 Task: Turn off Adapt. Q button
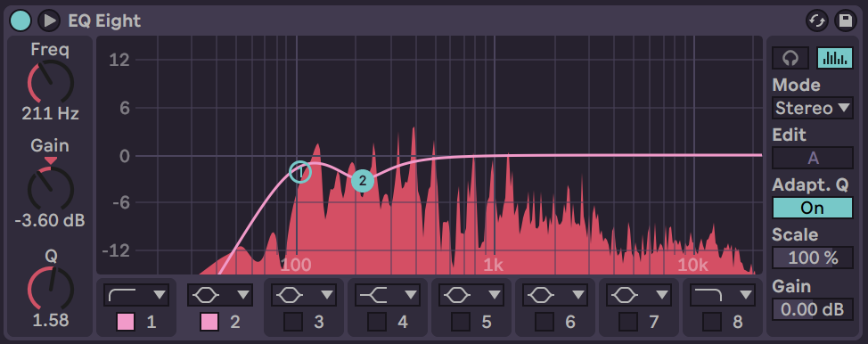[x=813, y=208]
